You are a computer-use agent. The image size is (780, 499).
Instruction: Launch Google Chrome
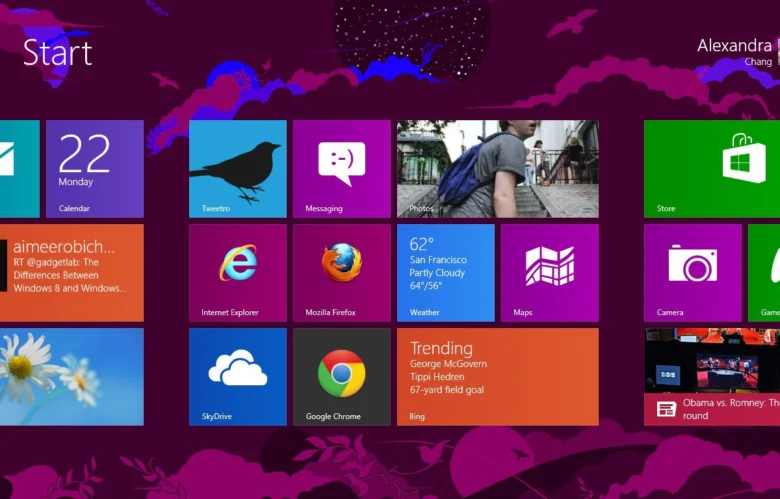pyautogui.click(x=342, y=377)
